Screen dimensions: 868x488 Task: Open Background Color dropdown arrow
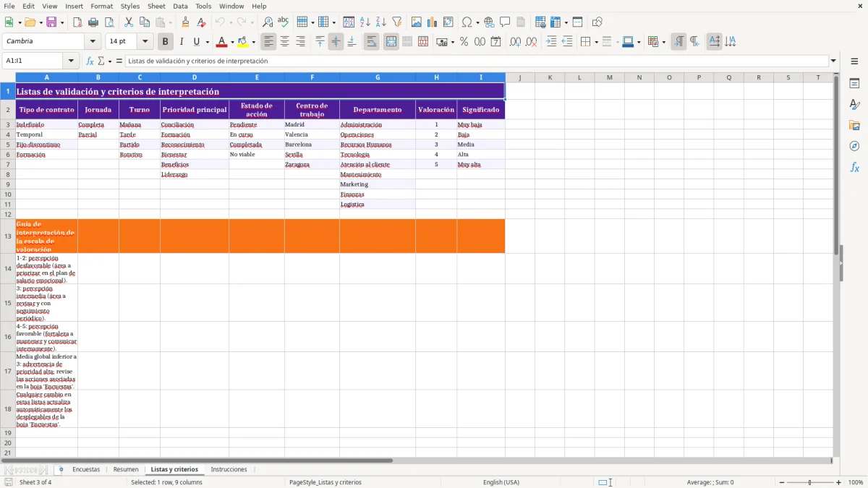click(x=253, y=42)
